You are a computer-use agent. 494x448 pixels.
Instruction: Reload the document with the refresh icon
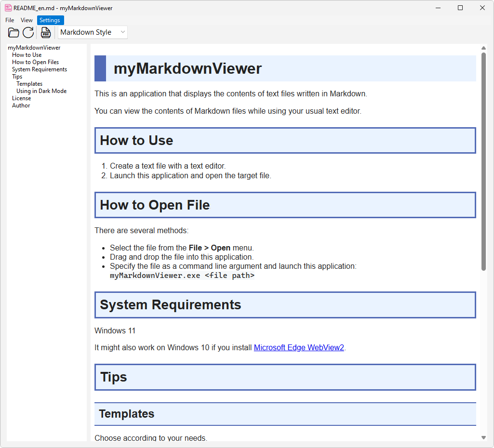coord(28,32)
